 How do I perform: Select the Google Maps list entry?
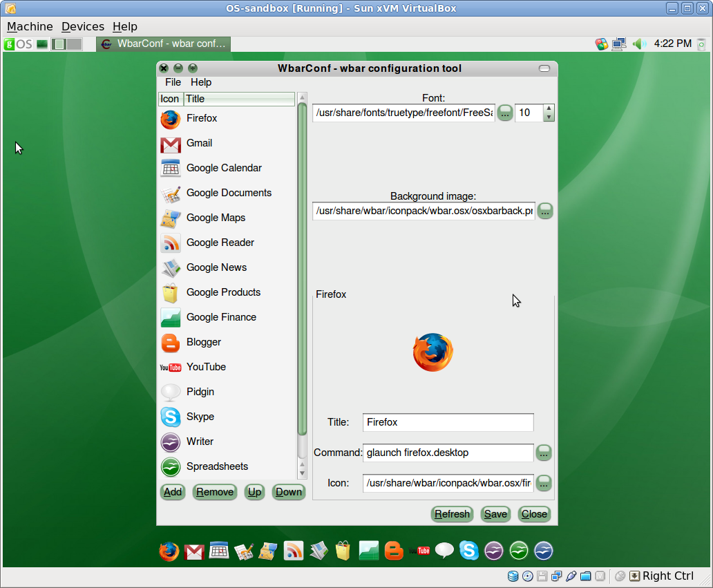click(227, 218)
